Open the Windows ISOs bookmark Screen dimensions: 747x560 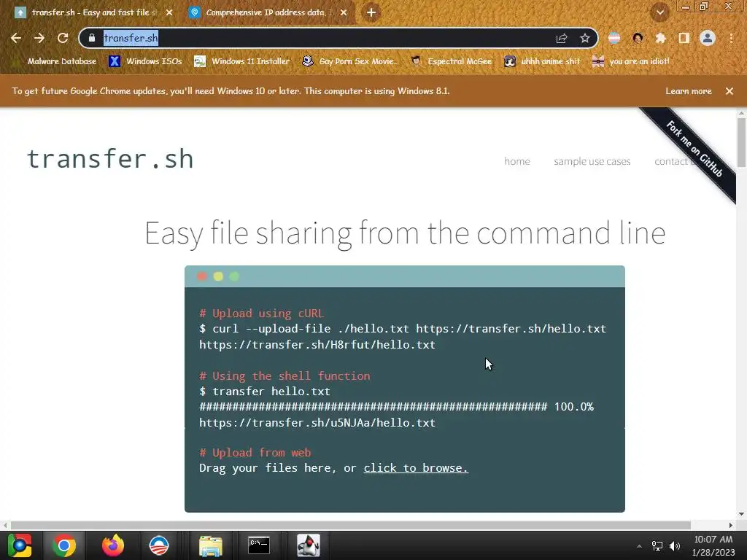[145, 61]
